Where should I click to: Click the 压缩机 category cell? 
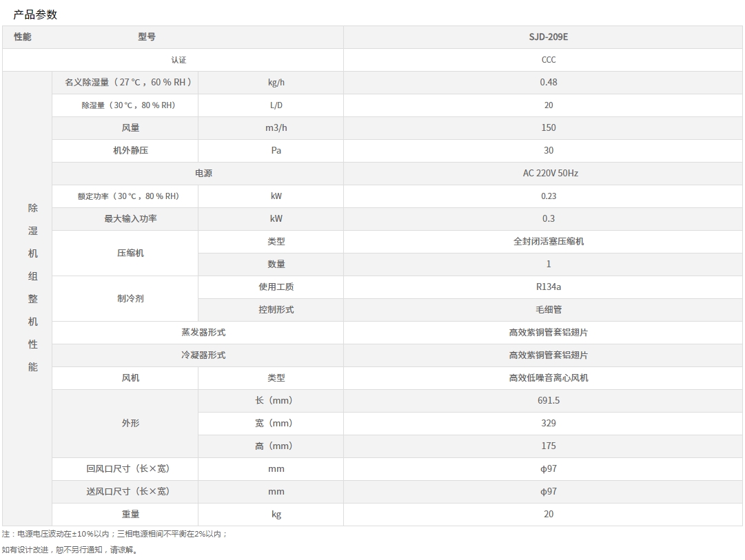point(130,253)
